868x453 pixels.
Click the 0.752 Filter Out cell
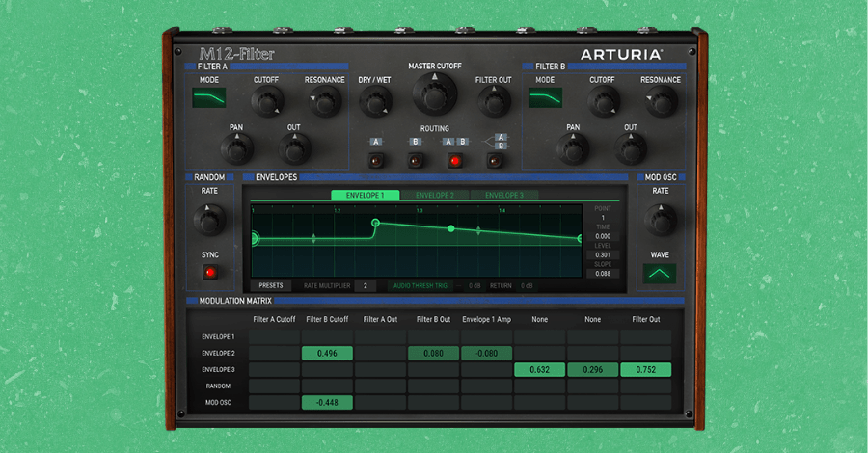(x=646, y=369)
